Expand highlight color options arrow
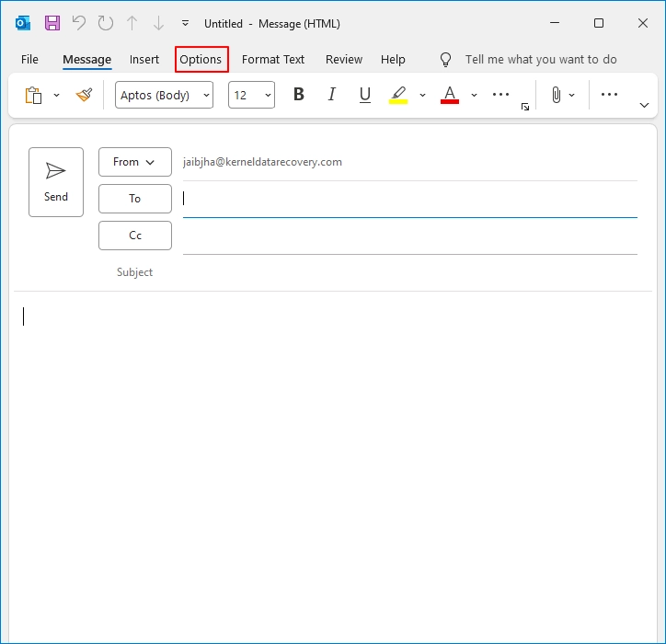 pyautogui.click(x=422, y=95)
